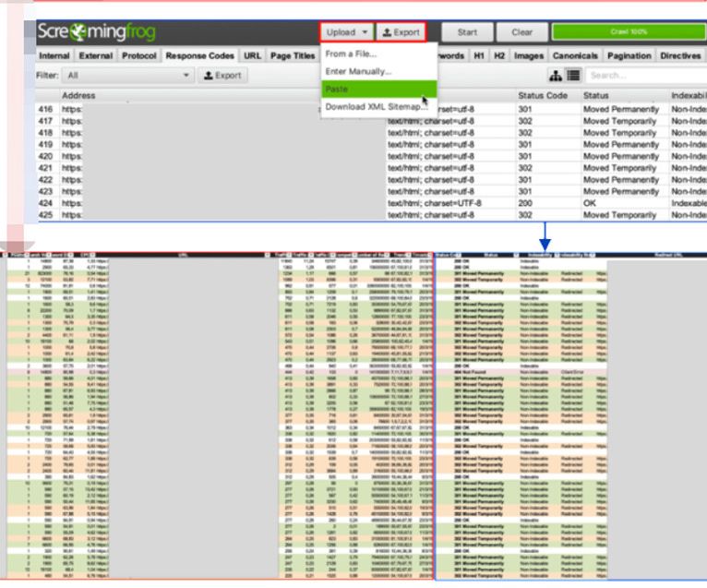Click the Clear button
The width and height of the screenshot is (707, 588).
pyautogui.click(x=521, y=32)
